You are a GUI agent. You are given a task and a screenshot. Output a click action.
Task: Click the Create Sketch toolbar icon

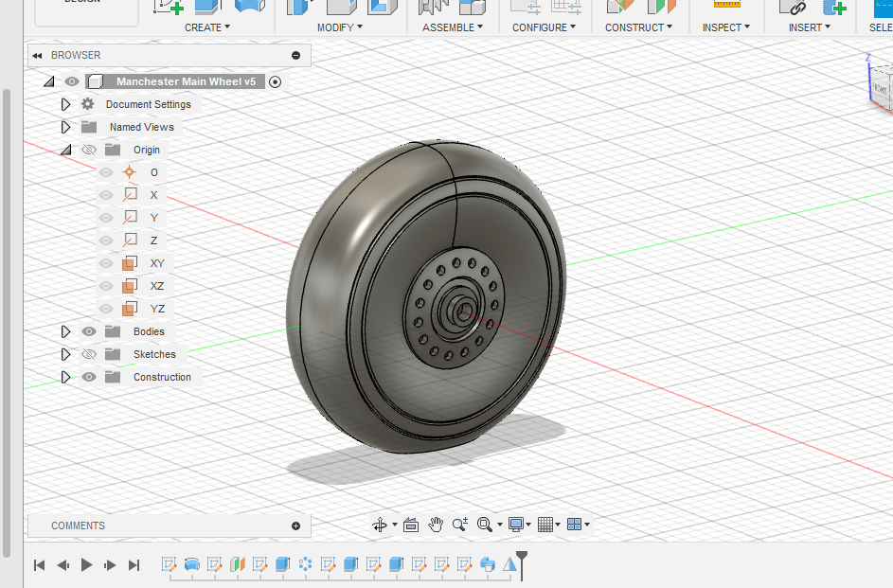(168, 6)
